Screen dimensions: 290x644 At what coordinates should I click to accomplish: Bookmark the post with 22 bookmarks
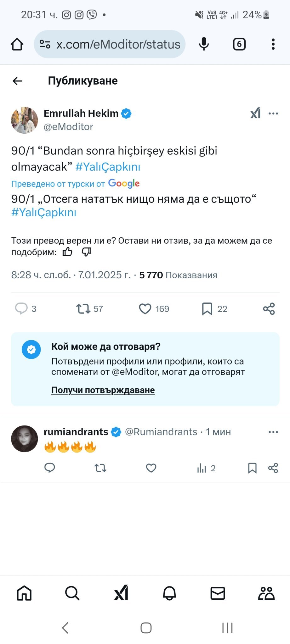point(207,309)
